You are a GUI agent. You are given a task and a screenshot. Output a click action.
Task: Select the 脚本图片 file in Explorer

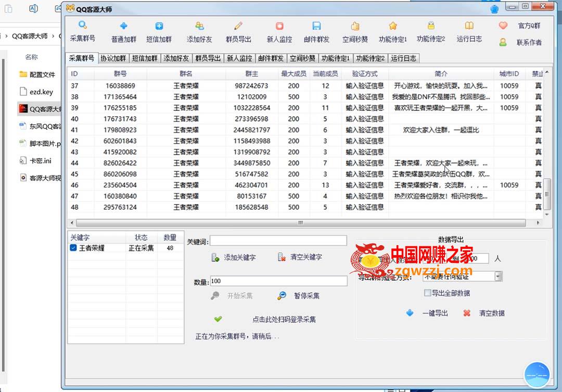point(40,144)
